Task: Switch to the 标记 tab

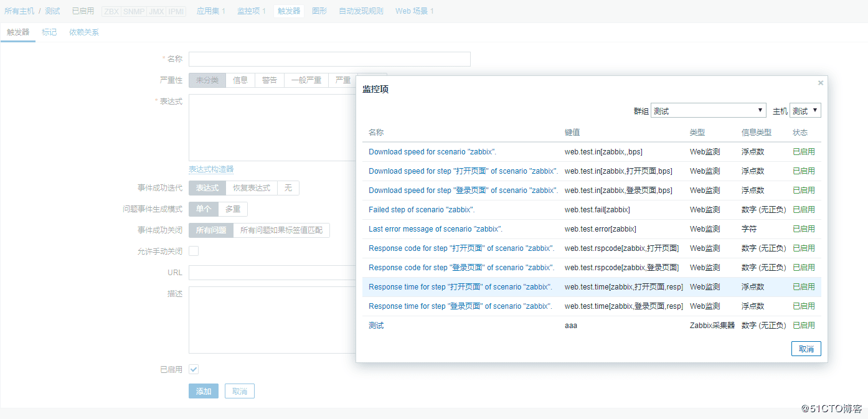Action: coord(49,32)
